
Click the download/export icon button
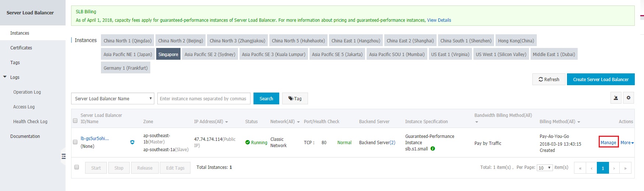(x=616, y=98)
